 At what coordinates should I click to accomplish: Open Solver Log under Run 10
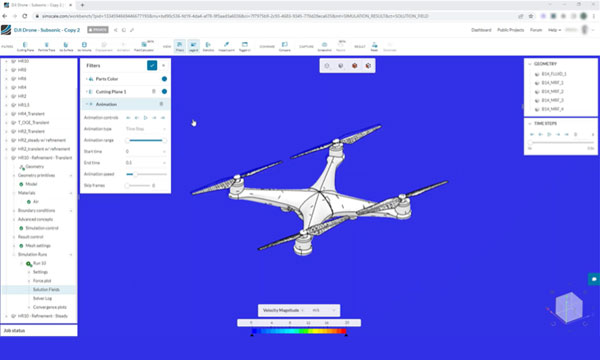point(42,298)
